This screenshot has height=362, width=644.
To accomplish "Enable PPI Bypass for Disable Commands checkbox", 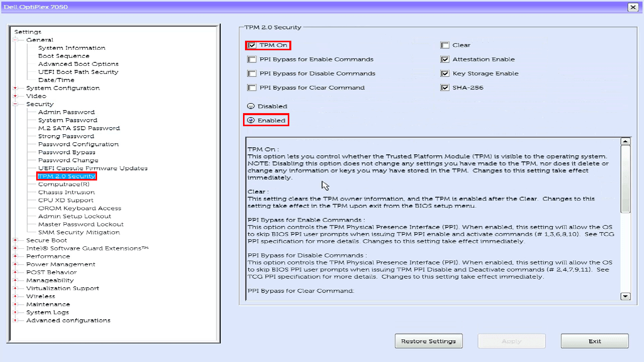I will (252, 73).
